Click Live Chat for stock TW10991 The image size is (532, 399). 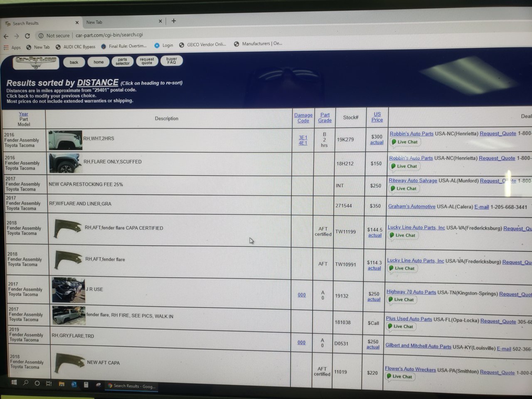click(x=401, y=268)
